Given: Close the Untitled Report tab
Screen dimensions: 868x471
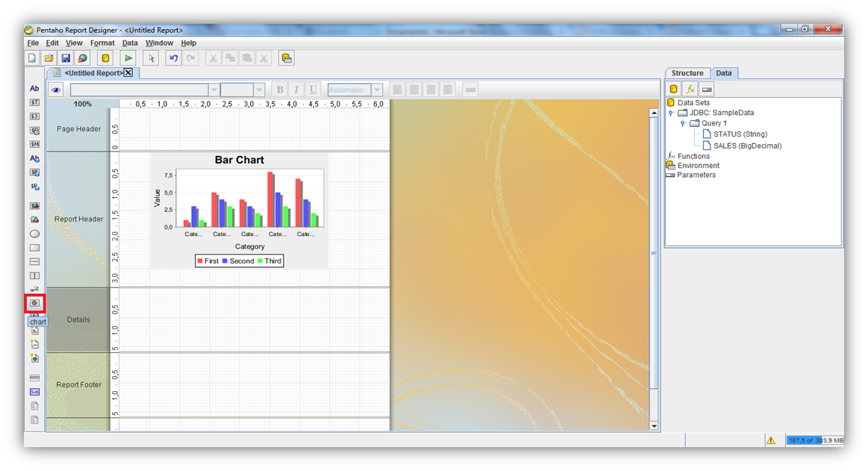Looking at the screenshot, I should tap(128, 73).
